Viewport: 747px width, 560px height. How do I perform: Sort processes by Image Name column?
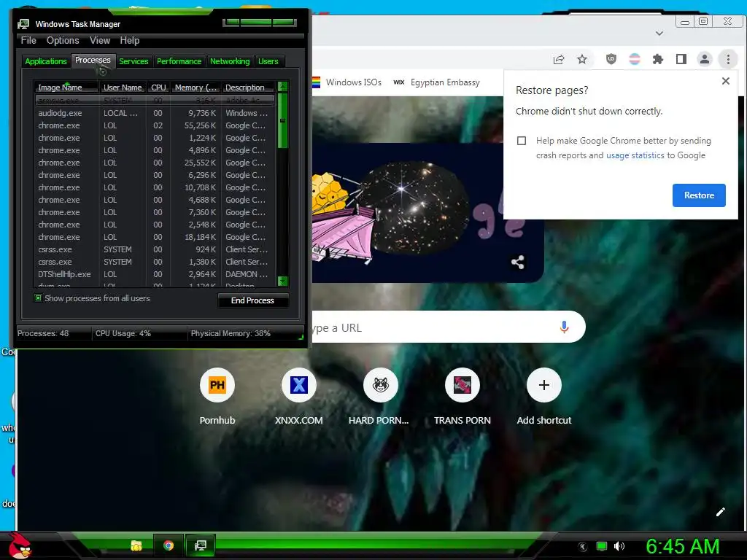pos(66,87)
